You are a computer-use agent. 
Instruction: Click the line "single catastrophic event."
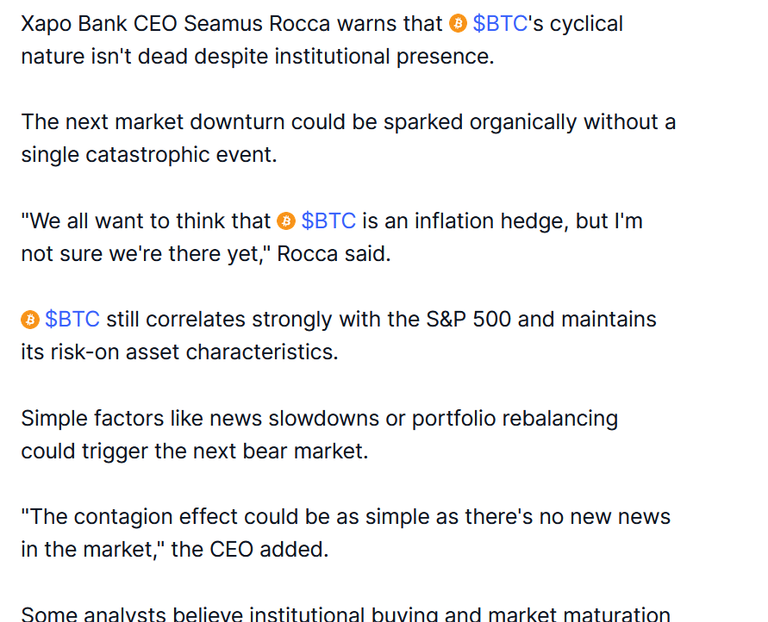coord(149,155)
